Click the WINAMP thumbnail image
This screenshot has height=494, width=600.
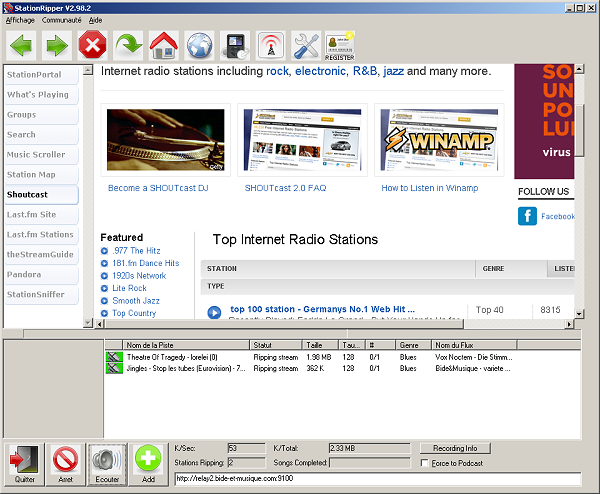(x=439, y=140)
